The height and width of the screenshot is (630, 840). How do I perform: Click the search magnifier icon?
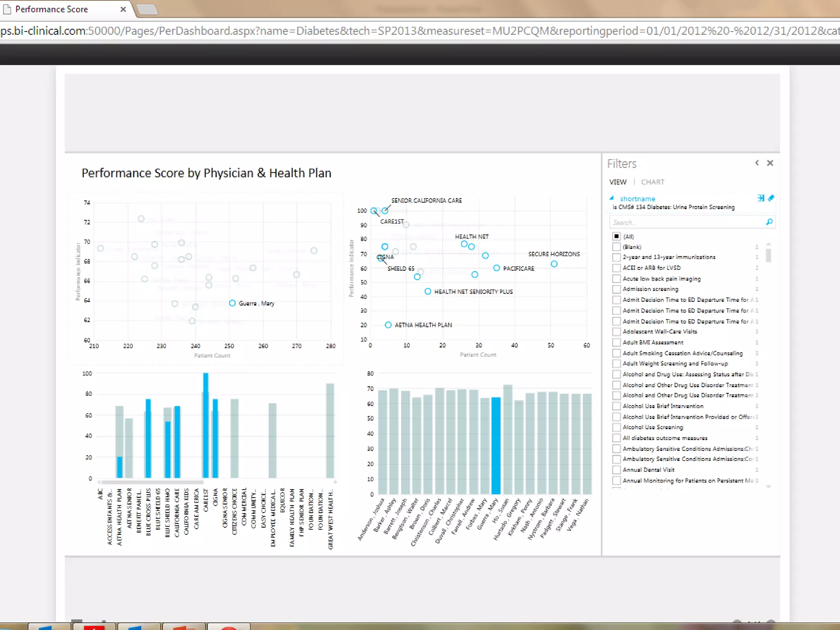tap(769, 222)
